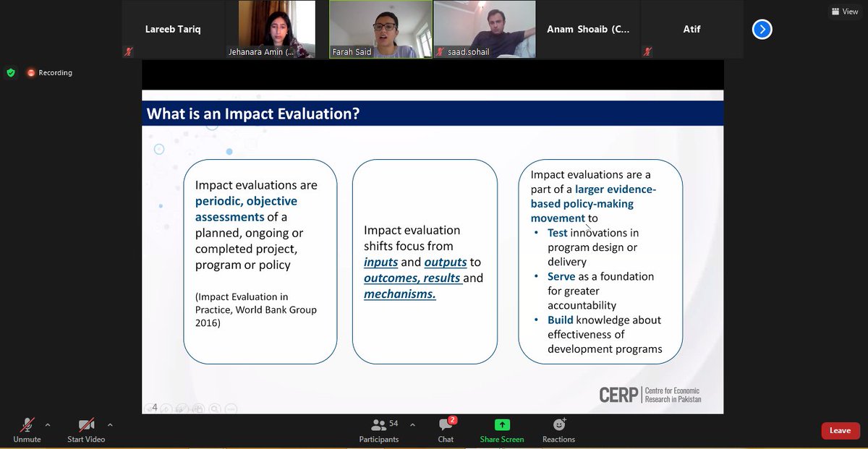Click the slide number 4
868x449 pixels.
point(154,407)
